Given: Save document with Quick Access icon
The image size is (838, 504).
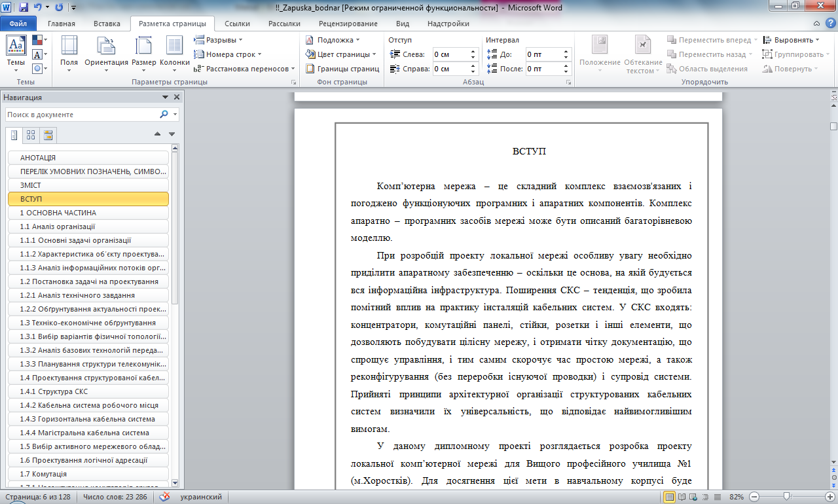Looking at the screenshot, I should pyautogui.click(x=24, y=7).
